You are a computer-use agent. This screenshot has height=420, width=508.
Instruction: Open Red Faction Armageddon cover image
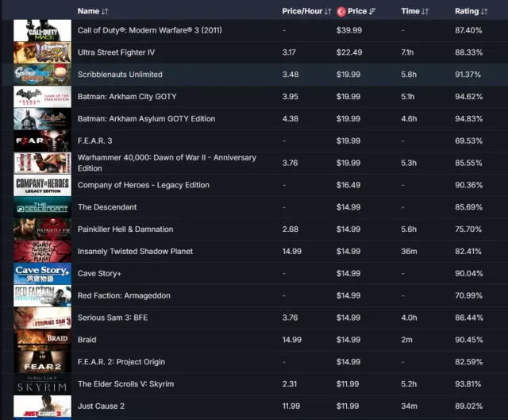point(42,295)
